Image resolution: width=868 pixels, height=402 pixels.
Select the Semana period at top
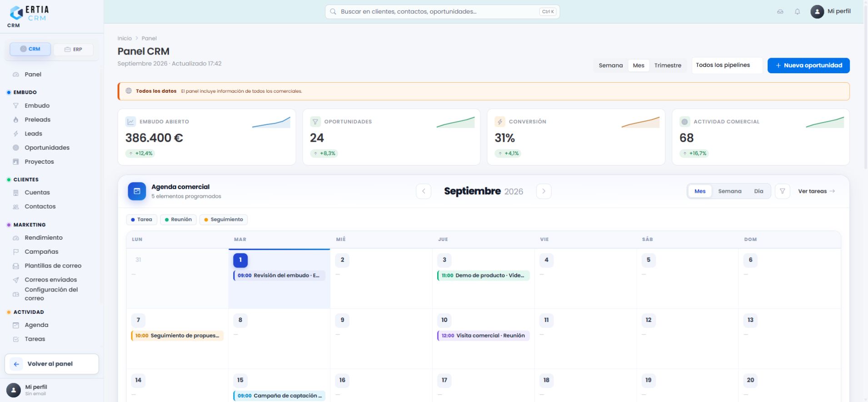(x=611, y=65)
